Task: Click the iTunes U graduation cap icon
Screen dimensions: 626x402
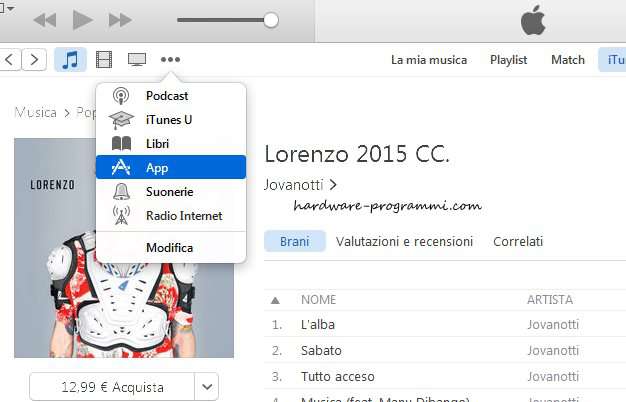Action: (121, 120)
